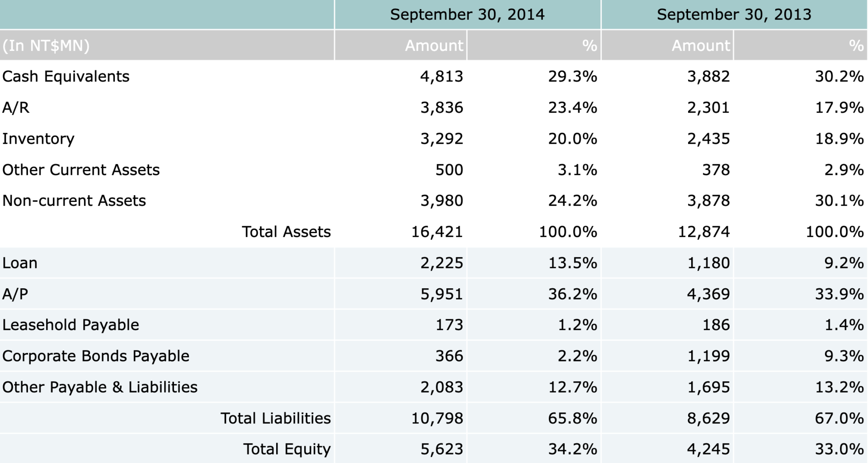Select the A/R row label
The image size is (868, 463).
click(x=16, y=108)
